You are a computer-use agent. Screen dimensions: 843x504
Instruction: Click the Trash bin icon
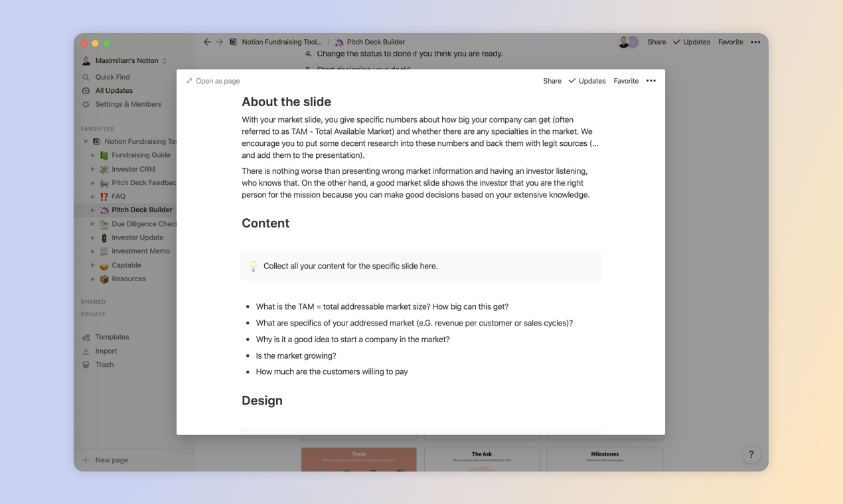[x=86, y=365]
